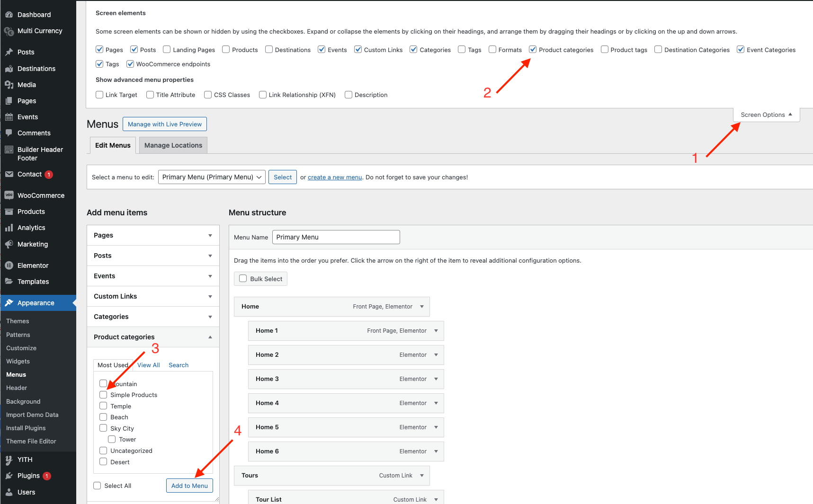Viewport: 813px width, 504px height.
Task: Click the Plugins plug icon
Action: tap(9, 476)
